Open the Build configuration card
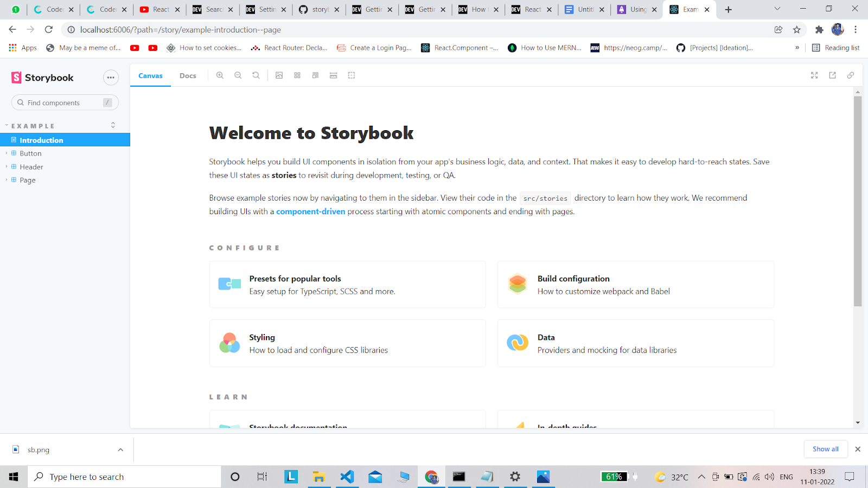 pos(636,285)
